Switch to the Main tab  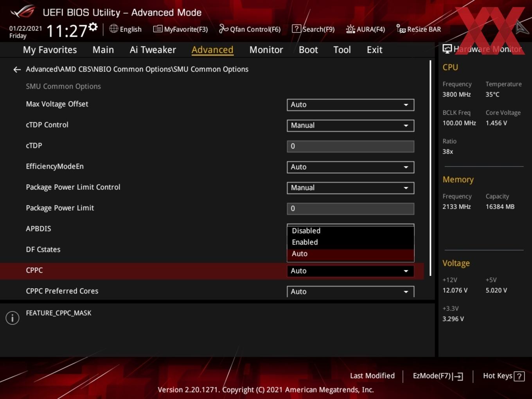pos(103,50)
